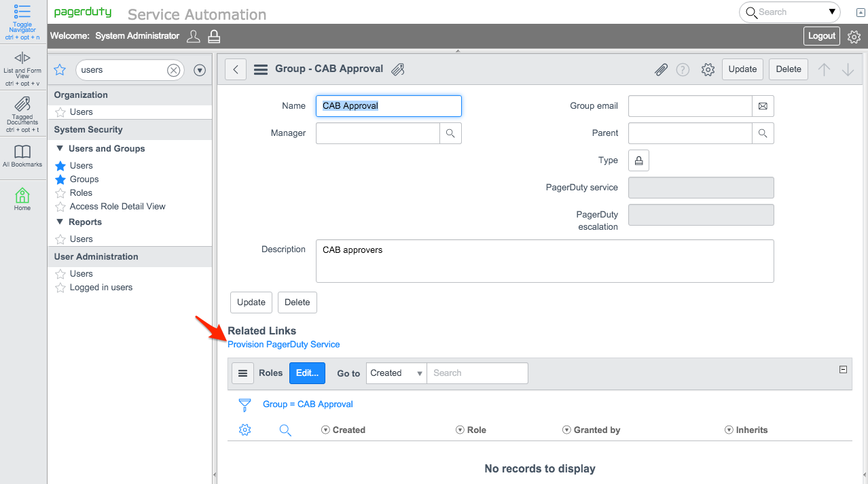This screenshot has width=868, height=484.
Task: Click the back arrow button on form header
Action: (236, 69)
